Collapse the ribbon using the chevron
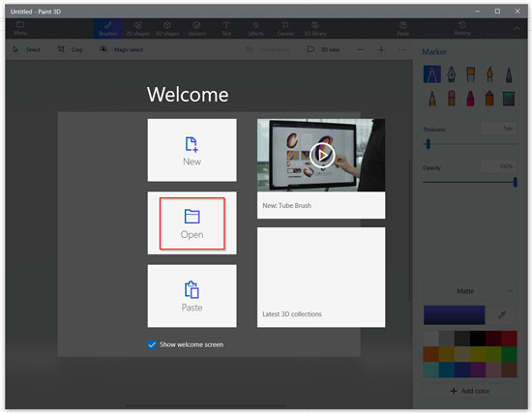This screenshot has height=413, width=532. click(x=517, y=29)
